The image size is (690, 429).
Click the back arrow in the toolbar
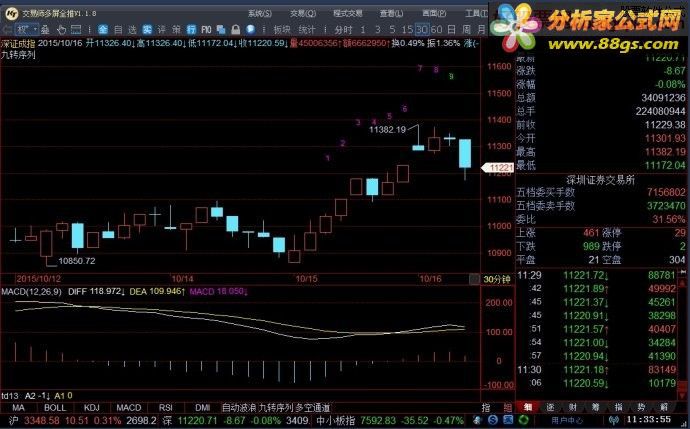tap(7, 30)
